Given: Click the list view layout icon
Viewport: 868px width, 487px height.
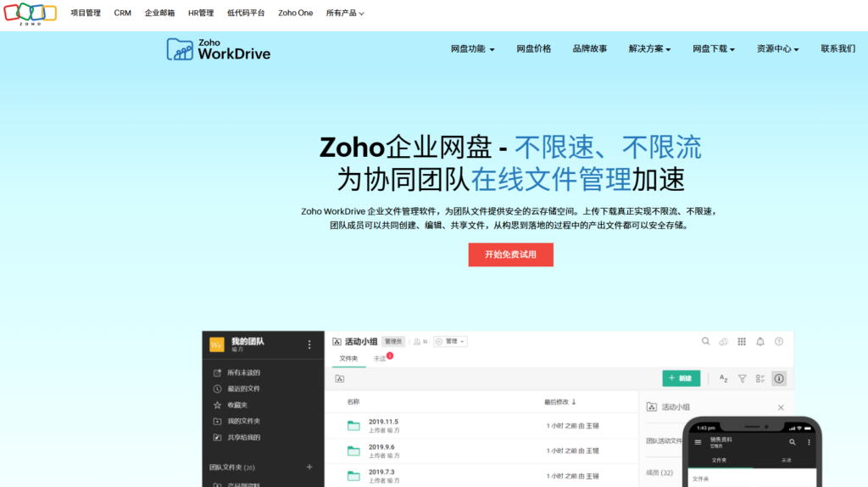Looking at the screenshot, I should coord(760,378).
